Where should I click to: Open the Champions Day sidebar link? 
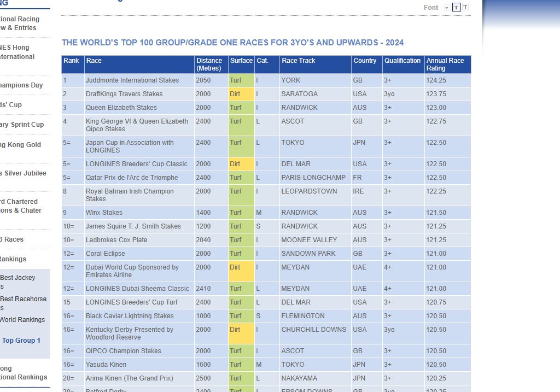click(21, 85)
